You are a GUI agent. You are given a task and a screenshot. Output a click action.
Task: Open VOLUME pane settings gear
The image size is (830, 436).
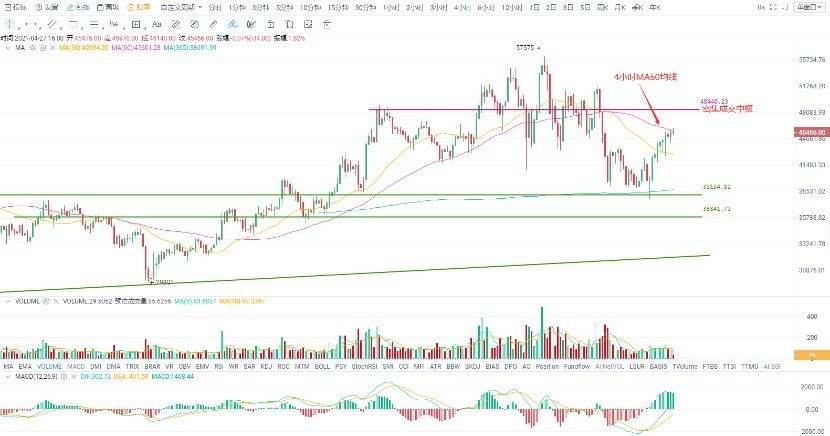click(46, 302)
